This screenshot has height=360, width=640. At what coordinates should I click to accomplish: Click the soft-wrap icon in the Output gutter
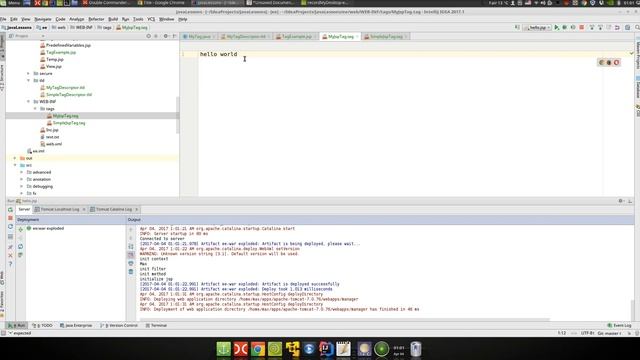[131, 247]
